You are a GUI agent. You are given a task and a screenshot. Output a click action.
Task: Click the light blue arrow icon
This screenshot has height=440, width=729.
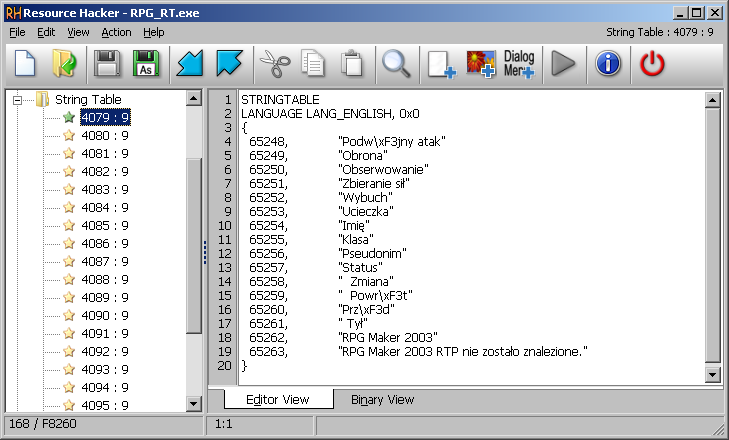(190, 64)
